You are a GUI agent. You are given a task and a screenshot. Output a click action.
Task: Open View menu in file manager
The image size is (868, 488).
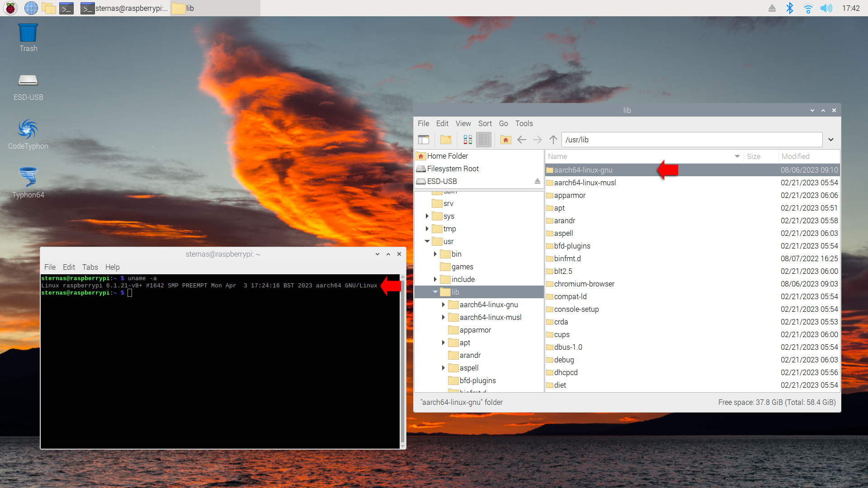click(463, 123)
